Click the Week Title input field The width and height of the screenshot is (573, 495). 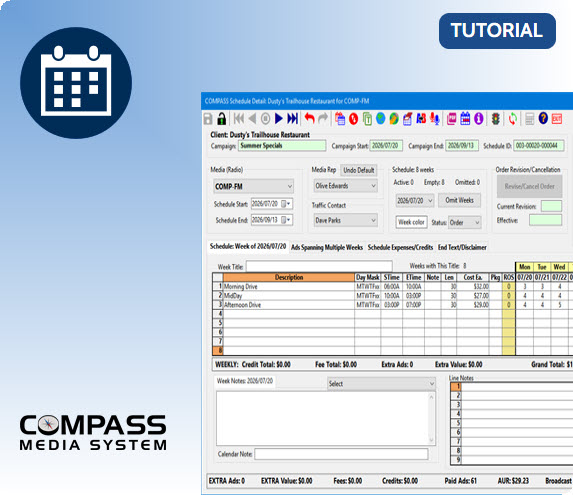319,266
